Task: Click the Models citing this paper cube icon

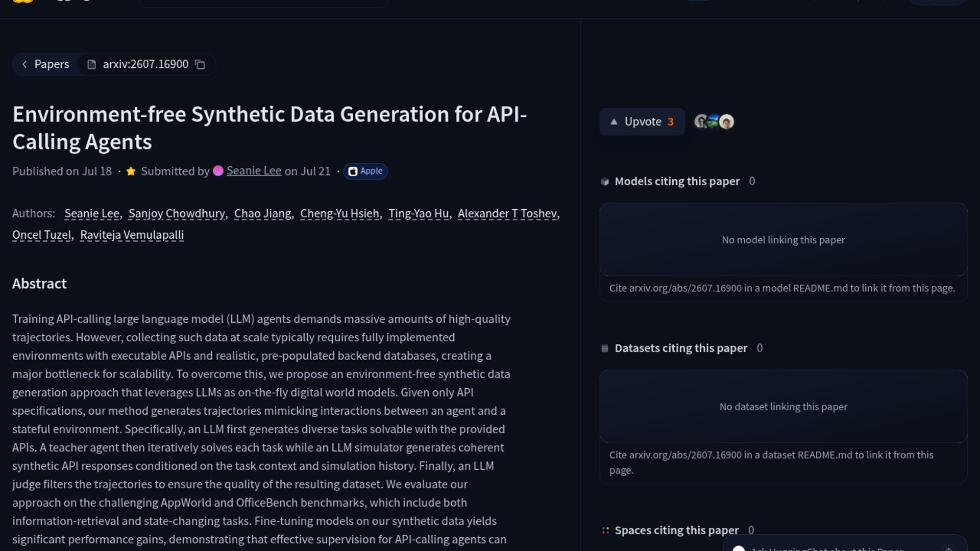Action: click(x=605, y=182)
